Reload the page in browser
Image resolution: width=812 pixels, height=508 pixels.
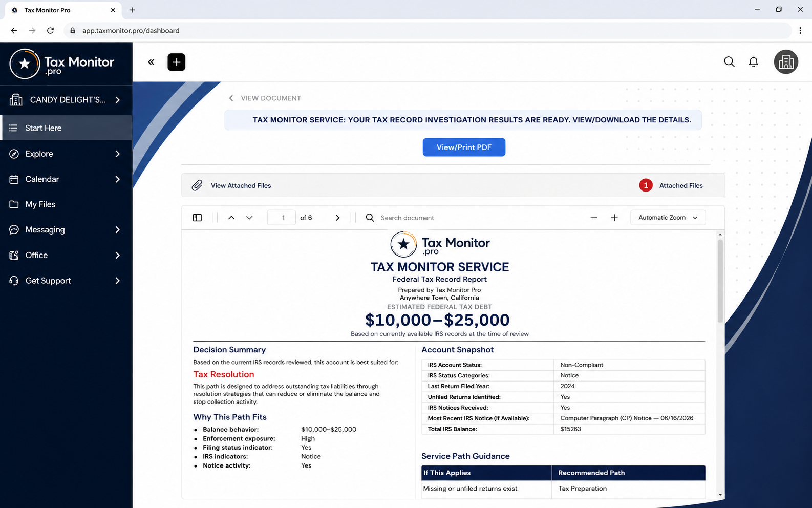50,31
